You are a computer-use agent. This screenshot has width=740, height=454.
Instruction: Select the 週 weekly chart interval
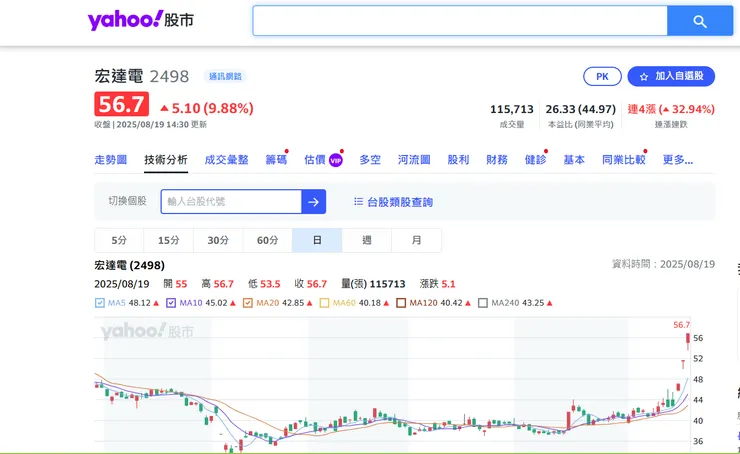[x=367, y=240]
